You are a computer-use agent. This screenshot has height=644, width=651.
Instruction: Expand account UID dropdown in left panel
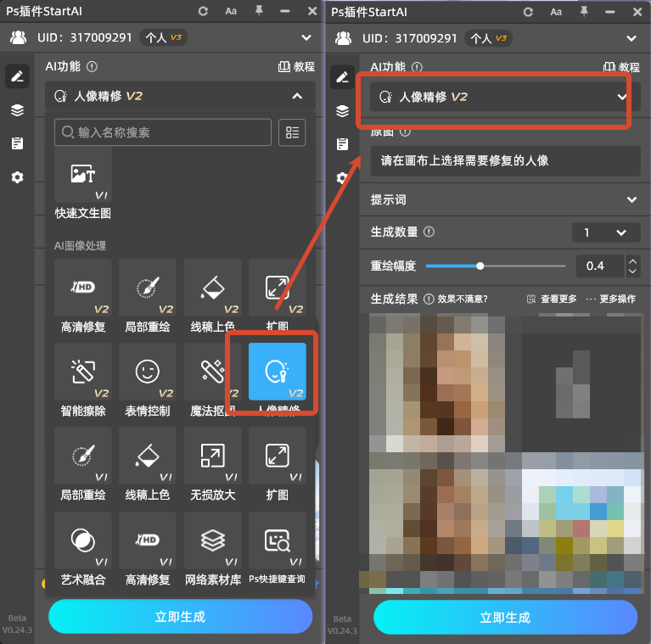306,38
